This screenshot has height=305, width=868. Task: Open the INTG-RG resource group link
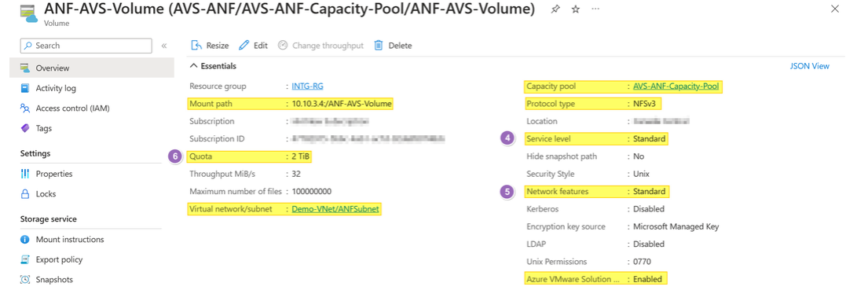click(307, 86)
